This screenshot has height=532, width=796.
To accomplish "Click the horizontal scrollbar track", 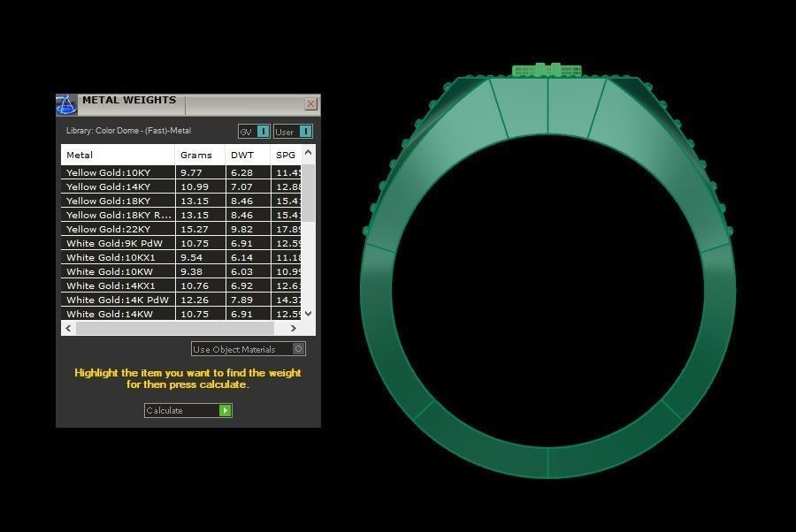I will tap(175, 328).
